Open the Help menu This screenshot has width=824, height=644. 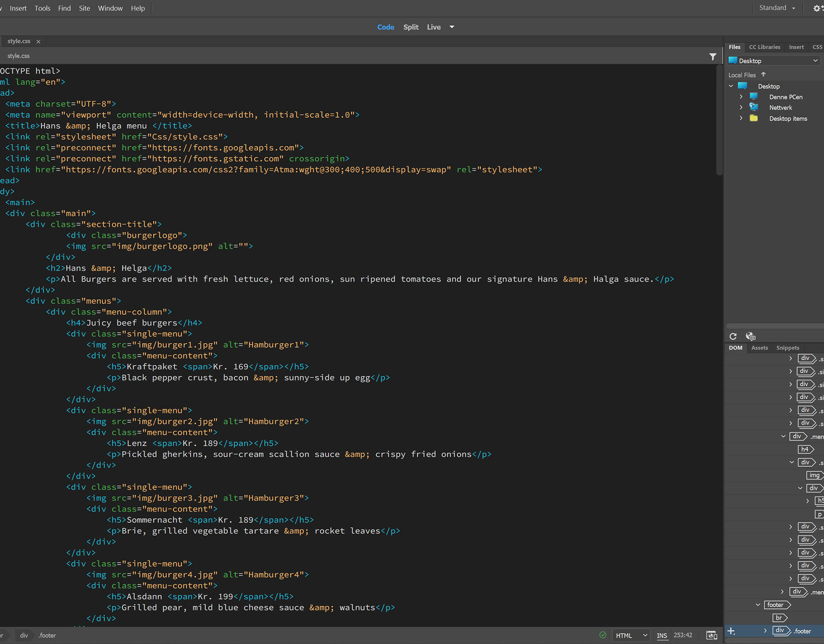[138, 8]
